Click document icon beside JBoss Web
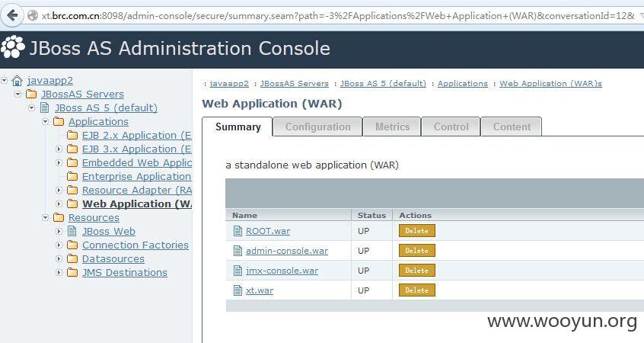Screen dimensions: 644x343 click(72, 231)
